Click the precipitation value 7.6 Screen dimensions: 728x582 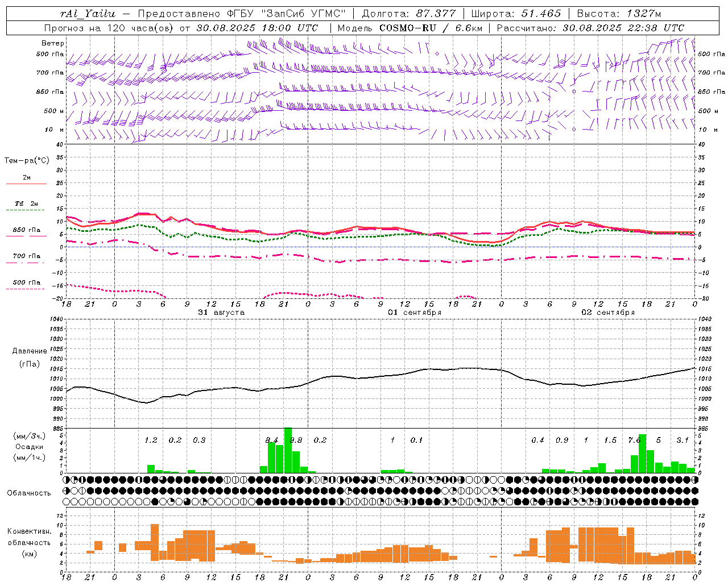coord(634,440)
